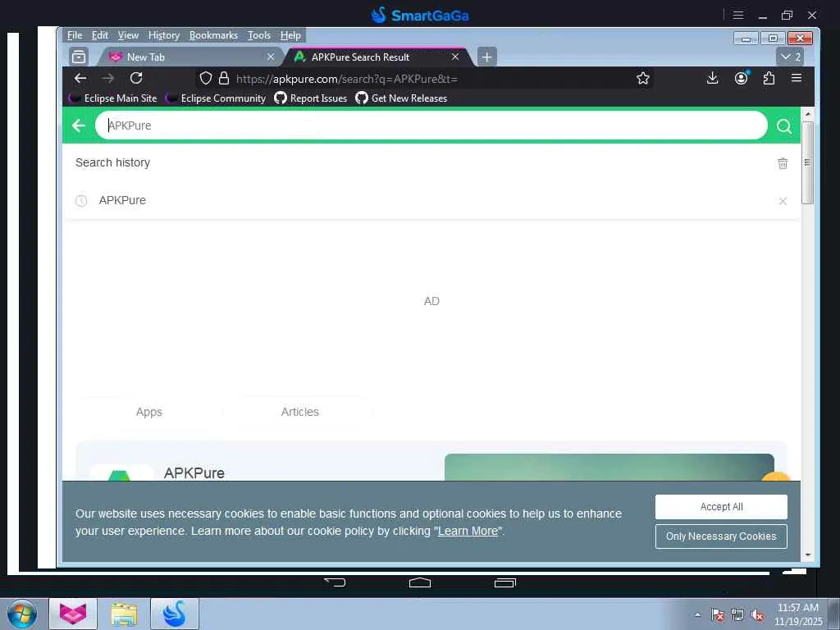Open the Help menu

click(x=290, y=35)
